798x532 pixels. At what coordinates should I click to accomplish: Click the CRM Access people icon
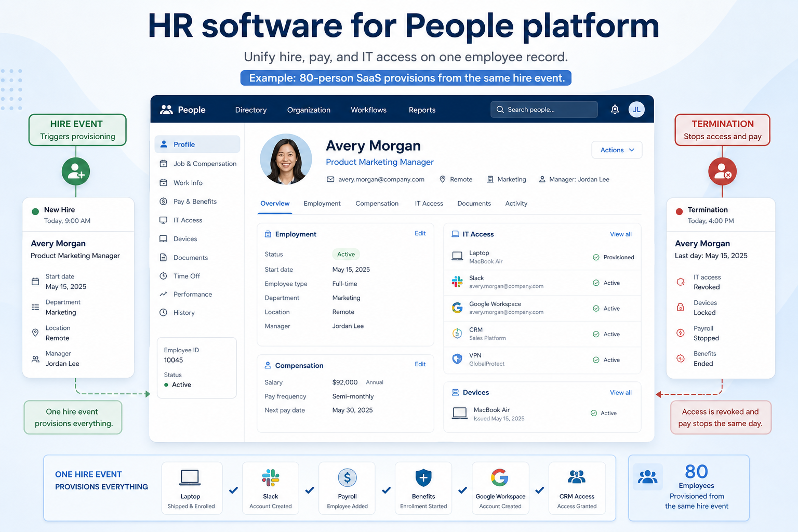click(577, 477)
